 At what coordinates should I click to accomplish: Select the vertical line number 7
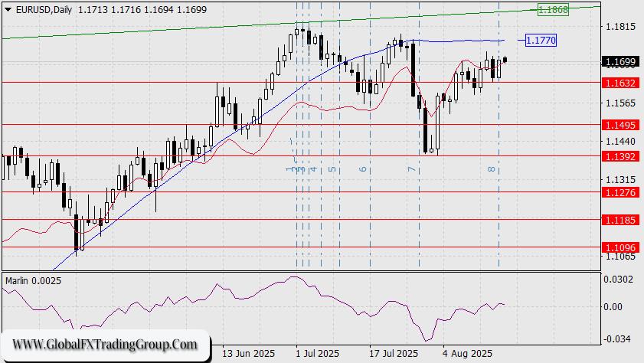(411, 168)
